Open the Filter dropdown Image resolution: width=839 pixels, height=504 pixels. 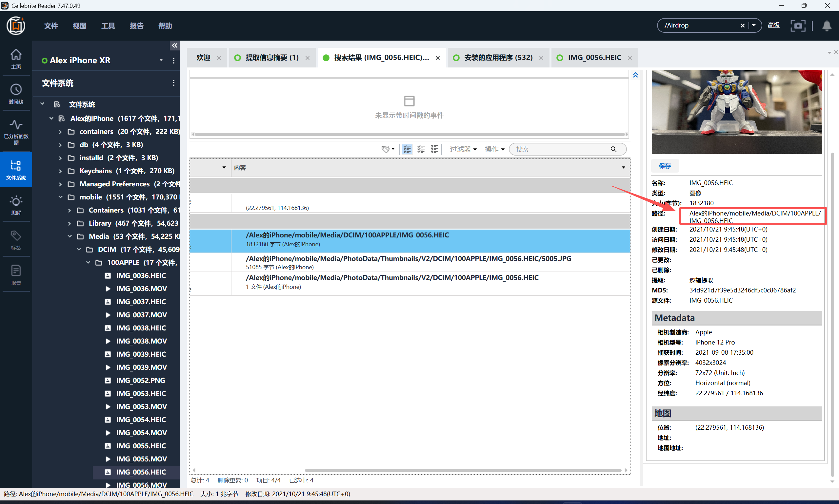(x=463, y=149)
